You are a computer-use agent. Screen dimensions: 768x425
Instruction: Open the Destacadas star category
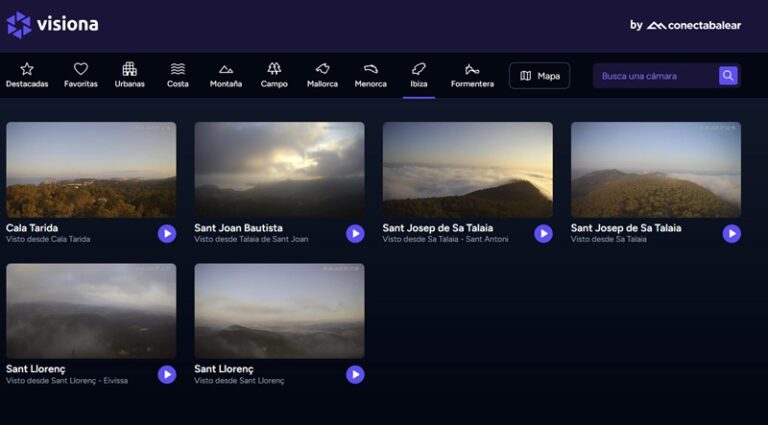27,75
